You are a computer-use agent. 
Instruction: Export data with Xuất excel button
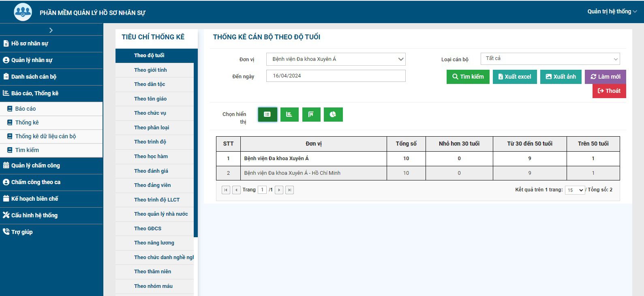coord(515,77)
